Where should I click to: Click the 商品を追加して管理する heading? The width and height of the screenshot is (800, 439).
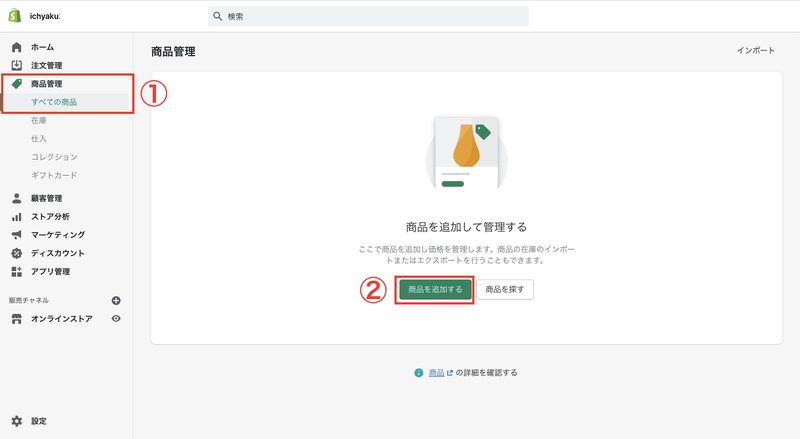(x=466, y=227)
